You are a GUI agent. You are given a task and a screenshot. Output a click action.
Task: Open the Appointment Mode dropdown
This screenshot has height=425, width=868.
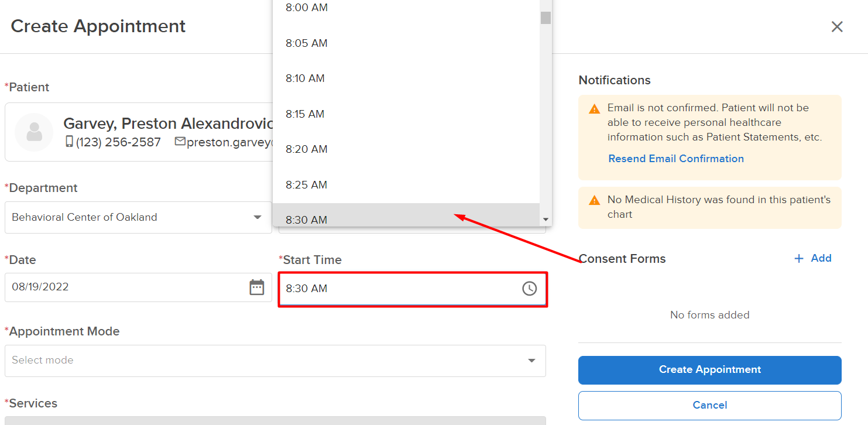[x=275, y=361]
